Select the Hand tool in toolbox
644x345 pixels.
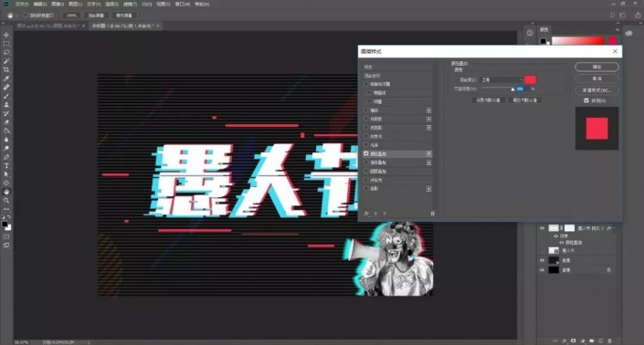(6, 192)
